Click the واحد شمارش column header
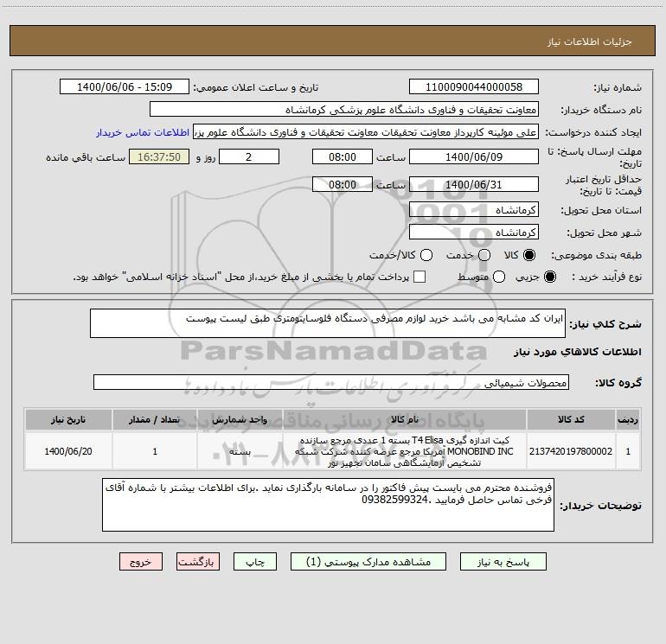This screenshot has height=644, width=666. click(240, 419)
